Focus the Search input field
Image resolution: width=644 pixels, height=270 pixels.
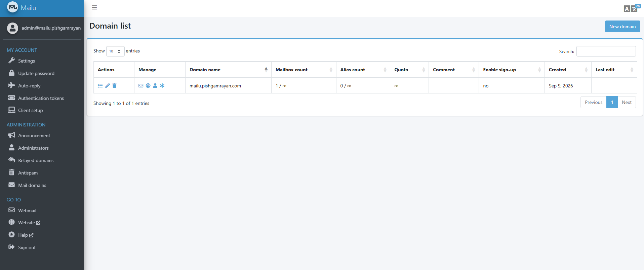coord(606,51)
